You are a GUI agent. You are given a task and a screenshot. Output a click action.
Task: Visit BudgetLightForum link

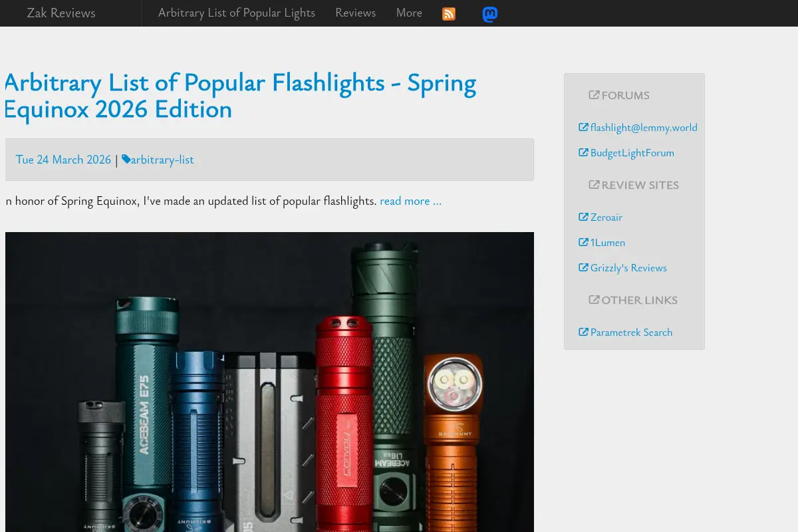(632, 153)
